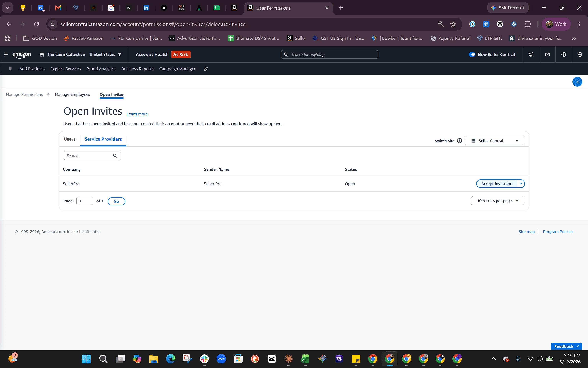Click the Go pagination button
The width and height of the screenshot is (588, 368).
pos(116,201)
